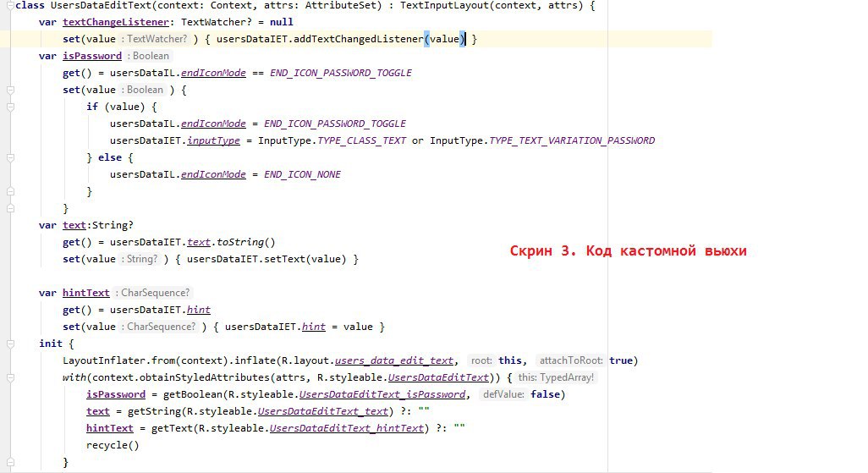Click the 'TYPE_CLASS_TEXT' constant

point(361,140)
